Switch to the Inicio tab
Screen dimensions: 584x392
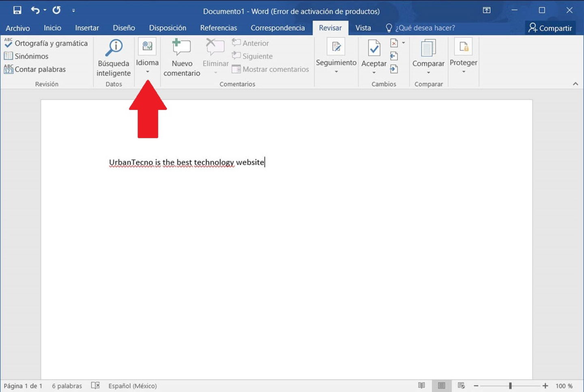[52, 28]
